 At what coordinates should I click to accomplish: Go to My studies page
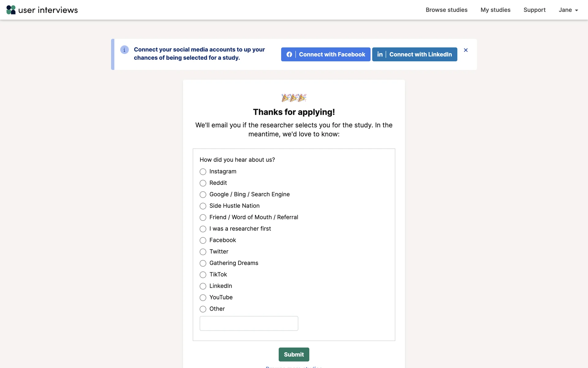point(495,10)
